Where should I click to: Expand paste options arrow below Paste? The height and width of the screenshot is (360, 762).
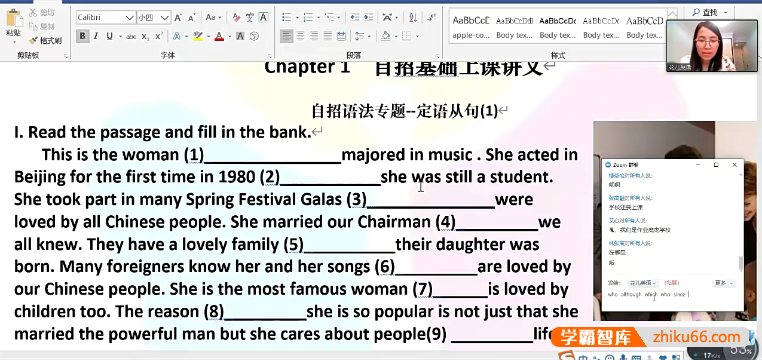tap(14, 41)
